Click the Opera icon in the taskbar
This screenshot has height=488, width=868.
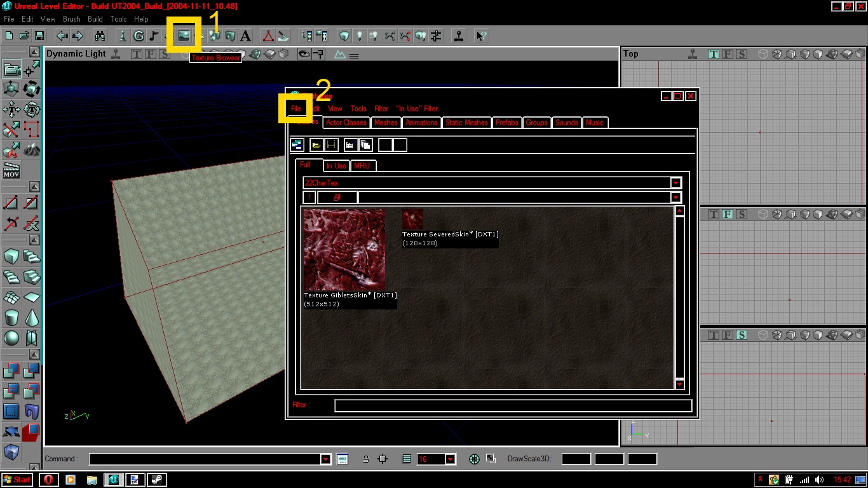[x=48, y=480]
